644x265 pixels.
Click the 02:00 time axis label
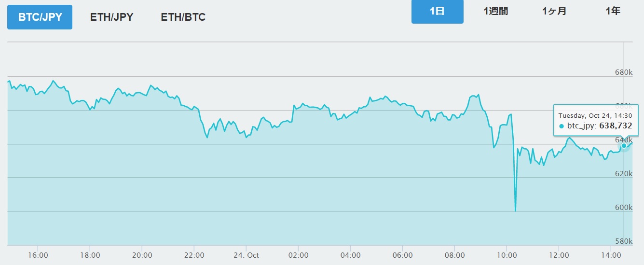[x=298, y=254]
